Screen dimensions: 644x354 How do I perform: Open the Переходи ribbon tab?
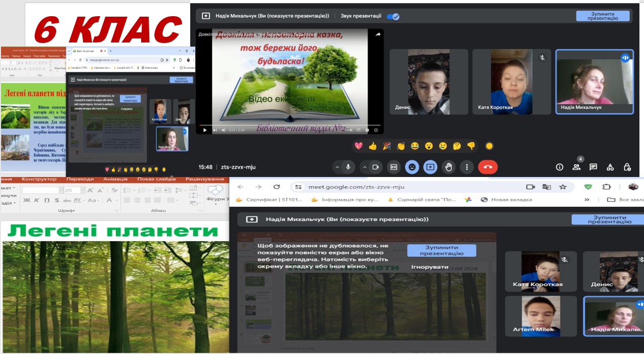[x=80, y=179]
